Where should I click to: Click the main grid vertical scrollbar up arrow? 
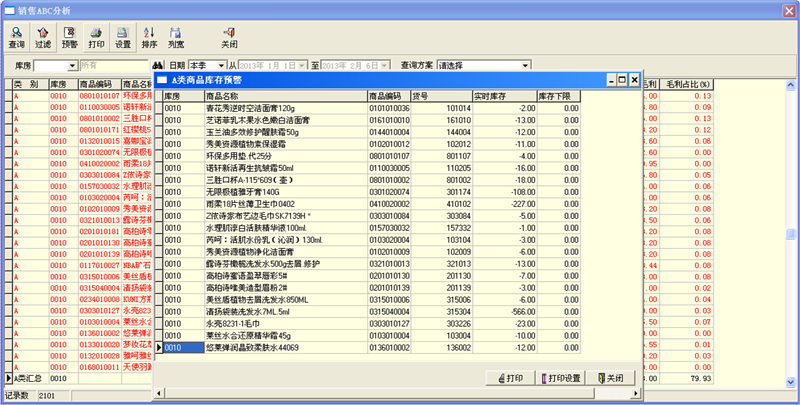pos(791,85)
